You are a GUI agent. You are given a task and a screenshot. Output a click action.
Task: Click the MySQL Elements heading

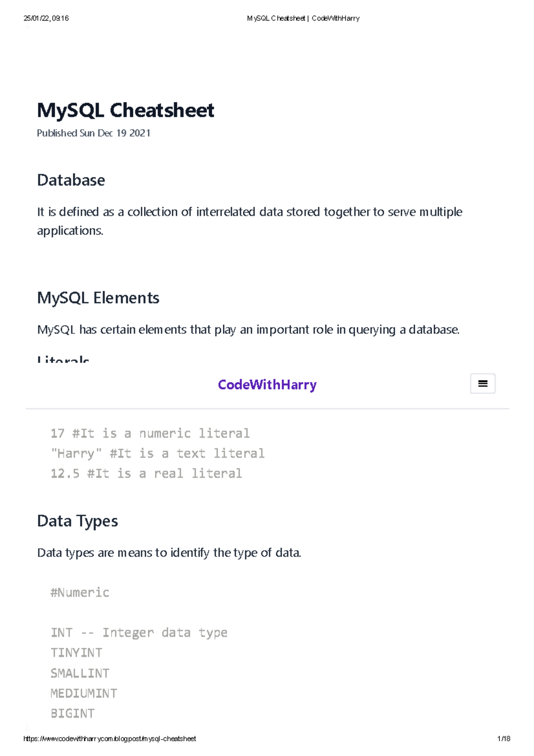[98, 298]
